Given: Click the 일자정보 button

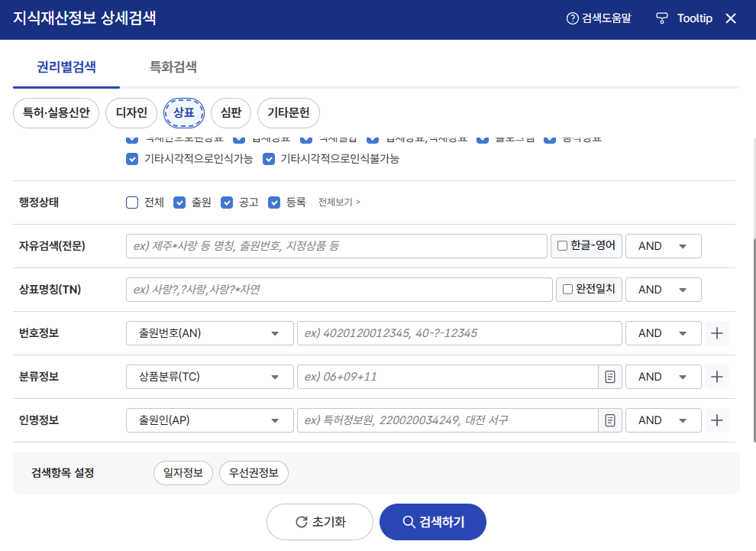Looking at the screenshot, I should pyautogui.click(x=183, y=472).
